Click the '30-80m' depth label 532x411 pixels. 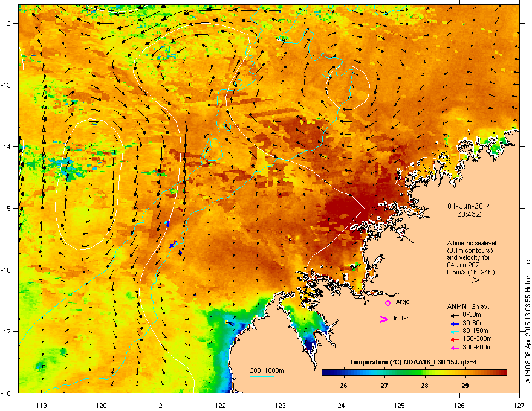click(473, 323)
